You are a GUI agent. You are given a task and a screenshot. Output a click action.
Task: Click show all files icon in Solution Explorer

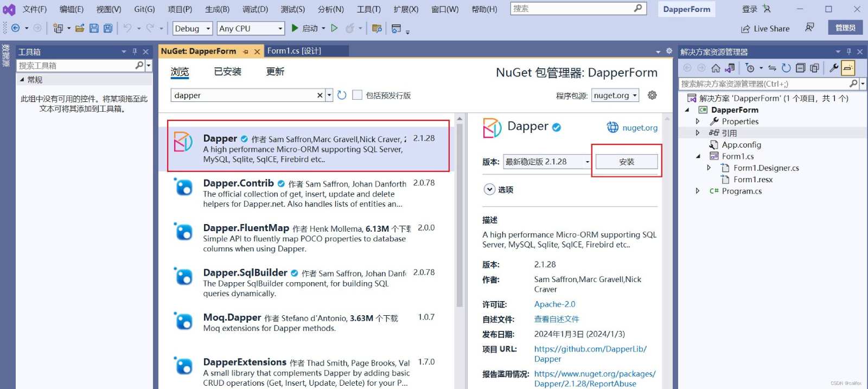[x=814, y=68]
